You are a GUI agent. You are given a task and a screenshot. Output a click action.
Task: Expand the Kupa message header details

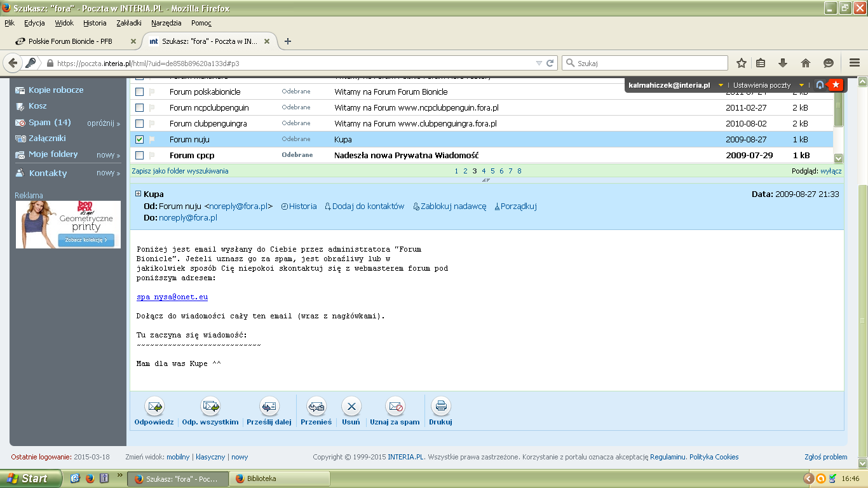139,194
